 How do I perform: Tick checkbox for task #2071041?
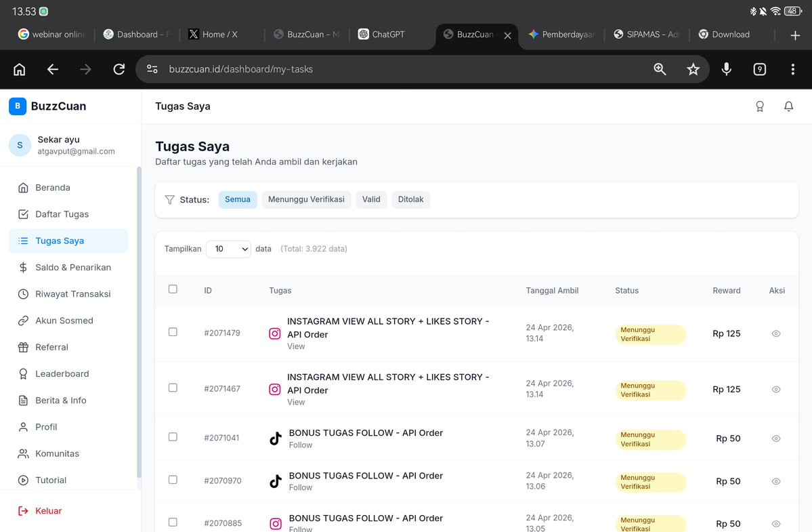pos(173,436)
